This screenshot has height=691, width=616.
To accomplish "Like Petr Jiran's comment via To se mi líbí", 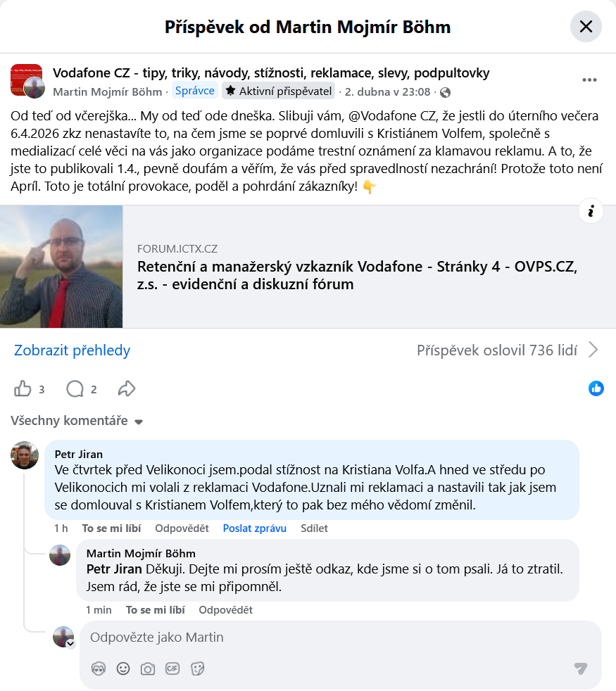I will tap(111, 528).
